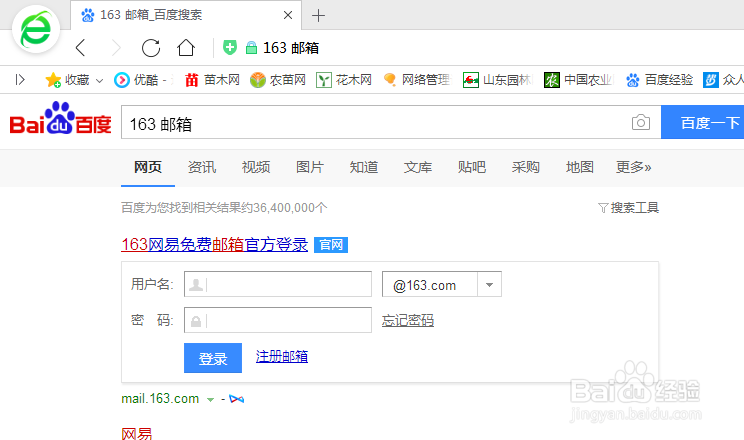This screenshot has height=440, width=744.
Task: Open a new tab with the plus icon
Action: (x=318, y=16)
